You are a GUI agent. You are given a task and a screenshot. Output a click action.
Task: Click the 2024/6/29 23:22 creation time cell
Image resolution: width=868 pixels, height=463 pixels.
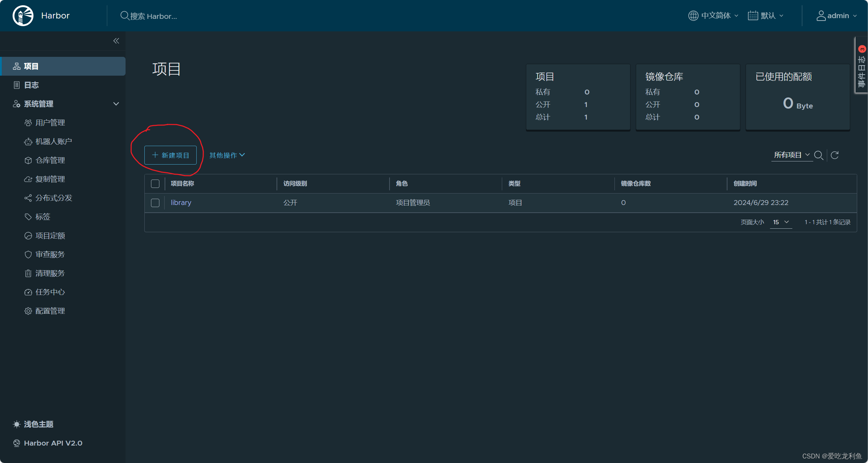pos(761,203)
